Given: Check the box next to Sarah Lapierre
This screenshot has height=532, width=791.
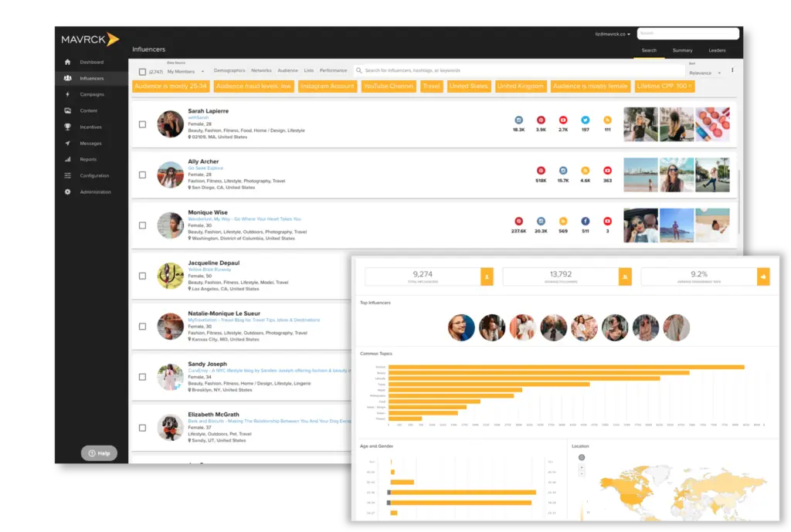Looking at the screenshot, I should [142, 124].
